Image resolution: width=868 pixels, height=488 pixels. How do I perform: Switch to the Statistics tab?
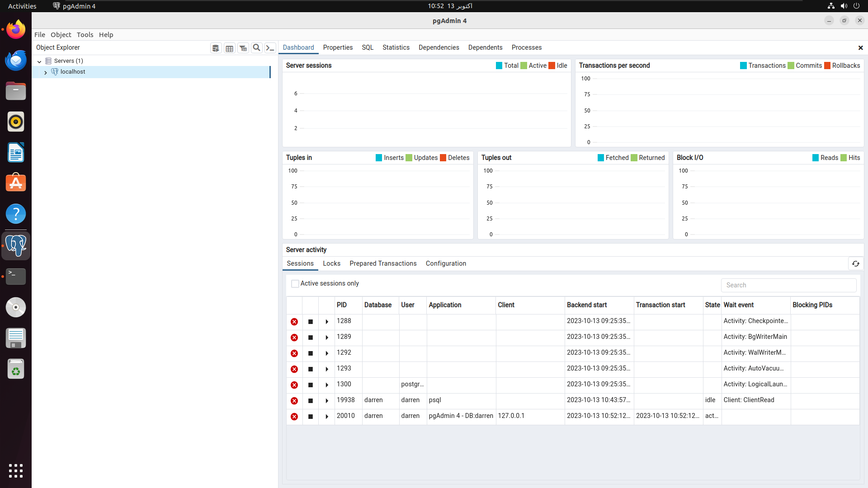pyautogui.click(x=396, y=47)
